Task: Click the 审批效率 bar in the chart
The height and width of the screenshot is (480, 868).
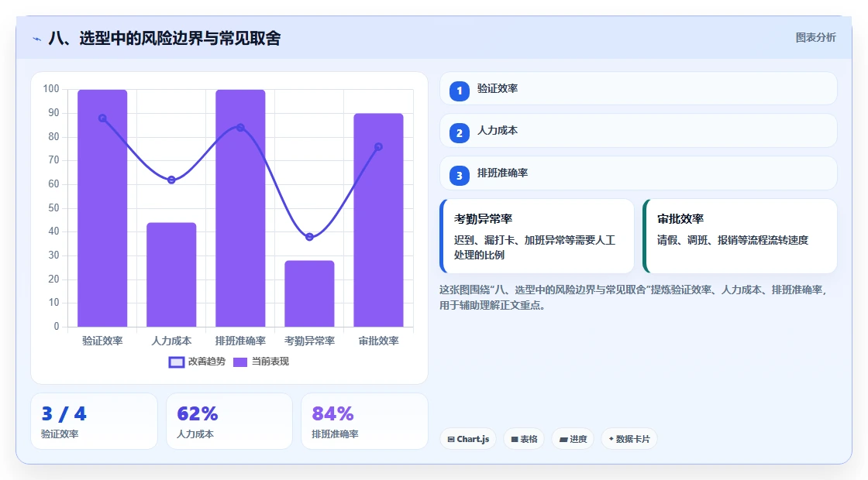Action: 379,220
